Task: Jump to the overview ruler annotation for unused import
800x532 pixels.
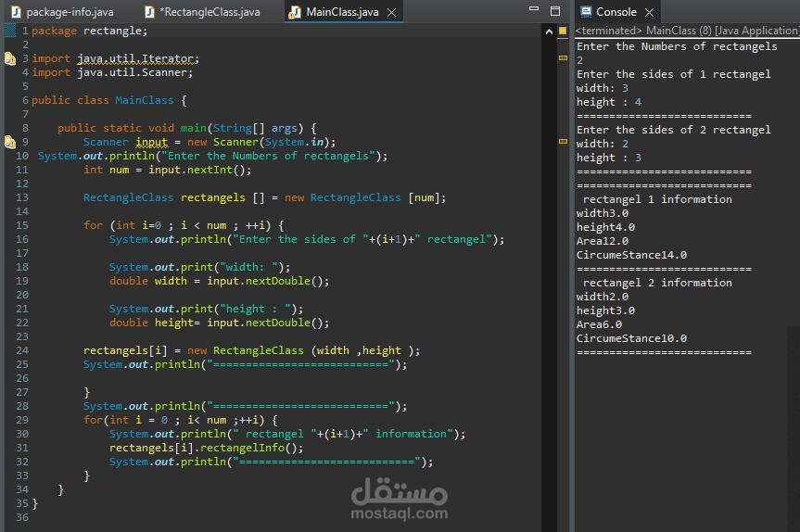Action: [x=563, y=58]
